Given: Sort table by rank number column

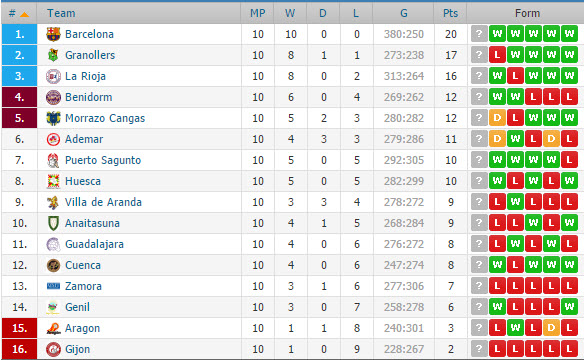Looking at the screenshot, I should point(19,13).
